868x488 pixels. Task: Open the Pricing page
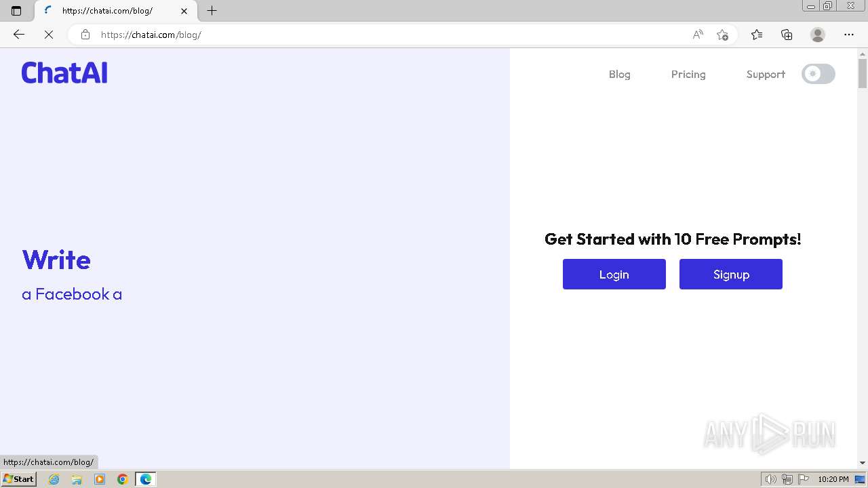coord(688,75)
